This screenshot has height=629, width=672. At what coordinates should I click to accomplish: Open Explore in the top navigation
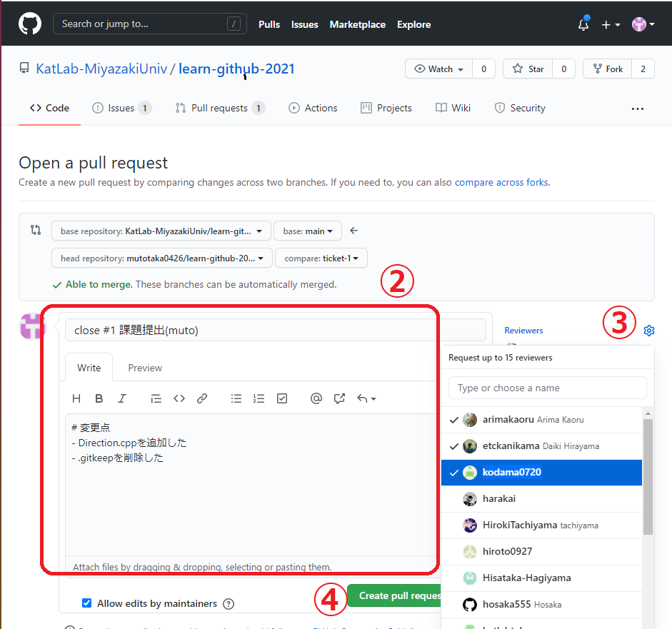pyautogui.click(x=413, y=24)
